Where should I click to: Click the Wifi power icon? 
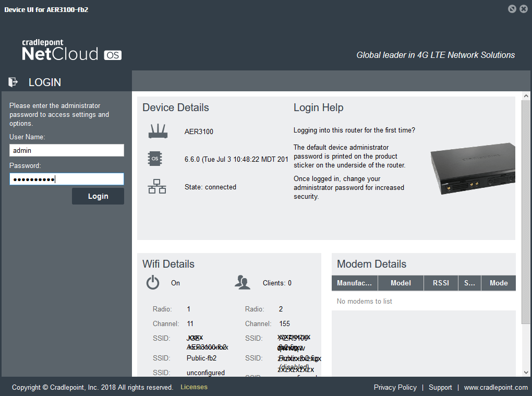coord(152,283)
